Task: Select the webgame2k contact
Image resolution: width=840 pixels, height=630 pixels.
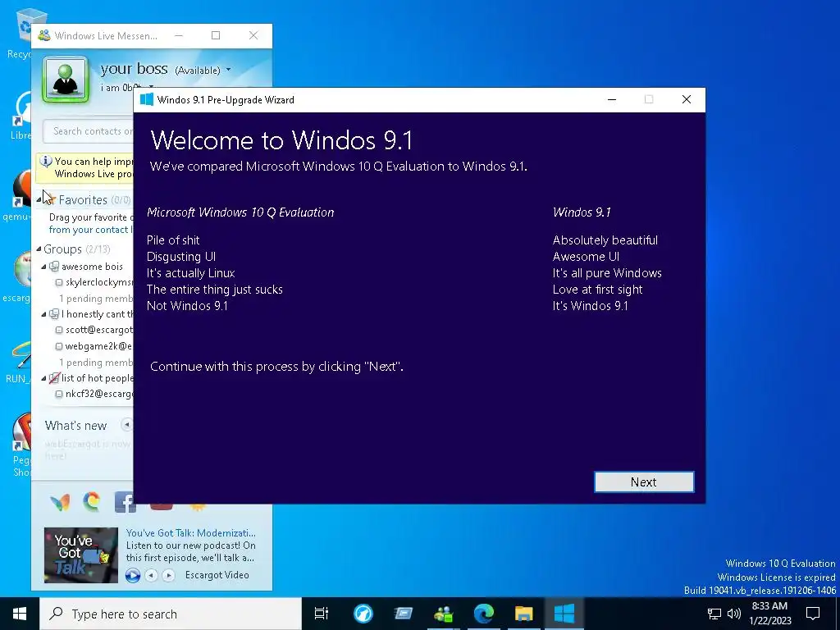Action: pos(94,346)
